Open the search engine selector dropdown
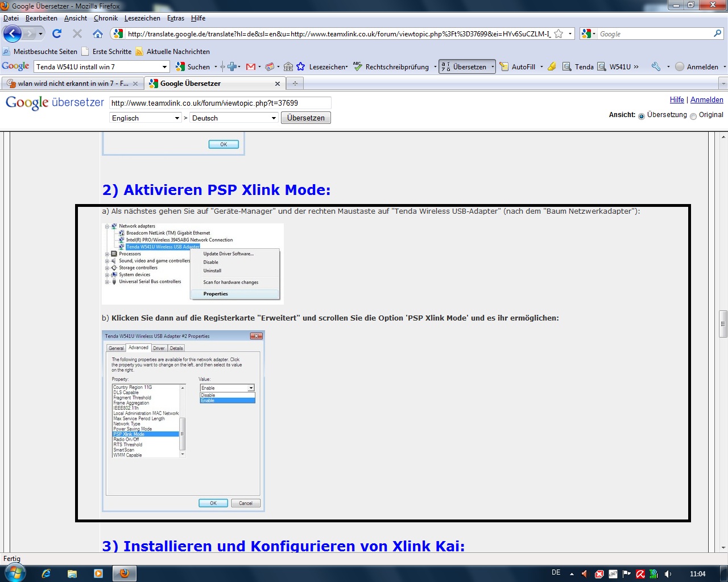Viewport: 728px width, 582px height. pos(589,34)
